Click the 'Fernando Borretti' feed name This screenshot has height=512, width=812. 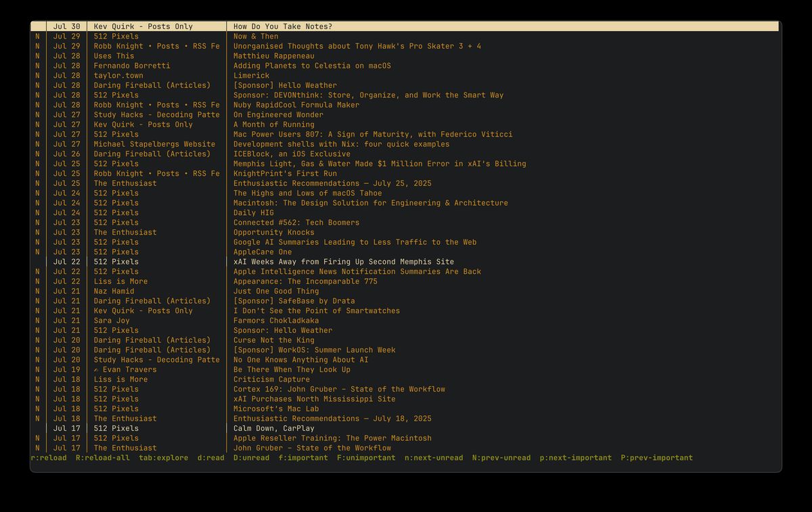point(132,66)
